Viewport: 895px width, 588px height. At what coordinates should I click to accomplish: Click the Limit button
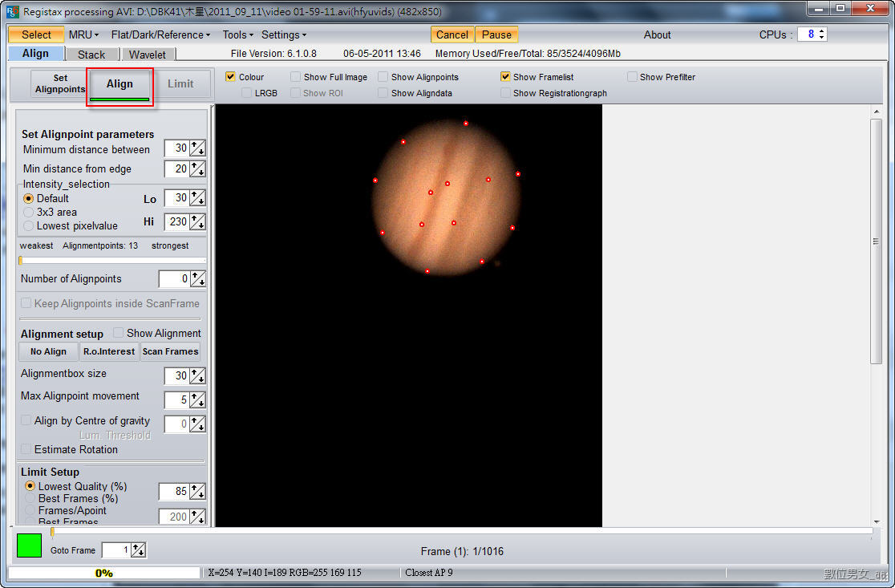180,84
